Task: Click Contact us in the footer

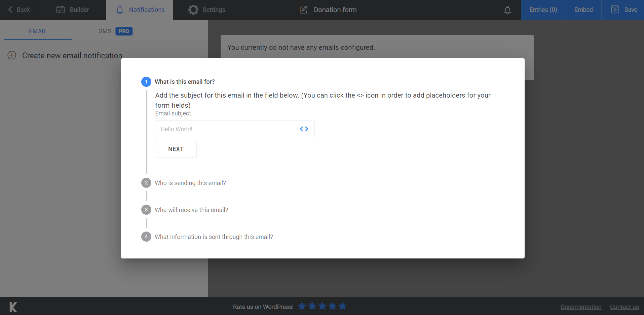Action: (x=624, y=307)
